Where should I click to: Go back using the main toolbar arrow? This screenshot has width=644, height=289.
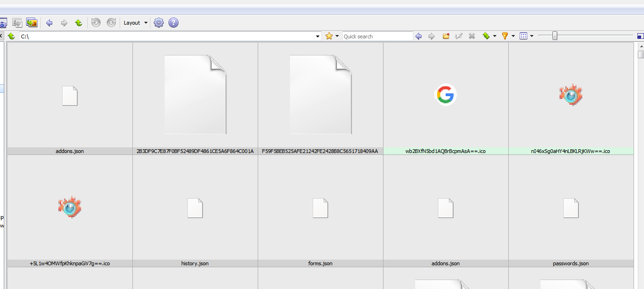tap(49, 23)
